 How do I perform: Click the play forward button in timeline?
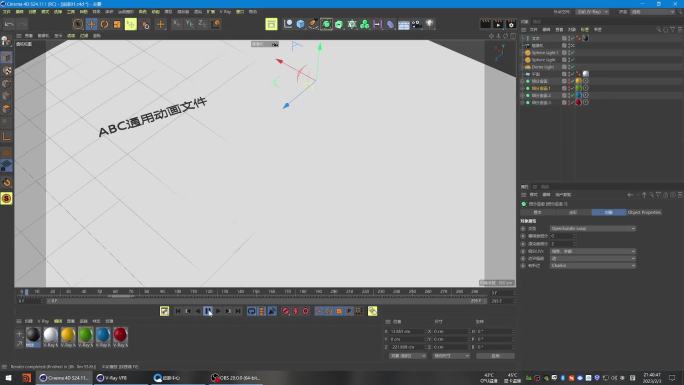pyautogui.click(x=218, y=311)
